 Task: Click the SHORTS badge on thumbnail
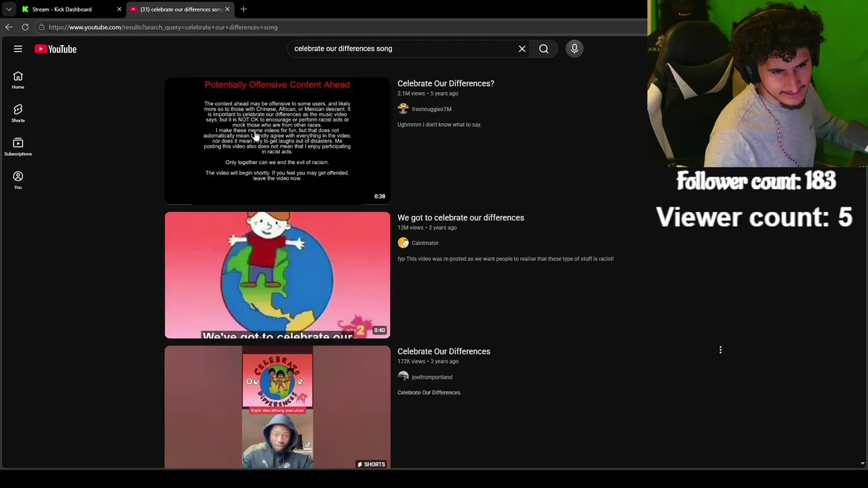tap(371, 464)
